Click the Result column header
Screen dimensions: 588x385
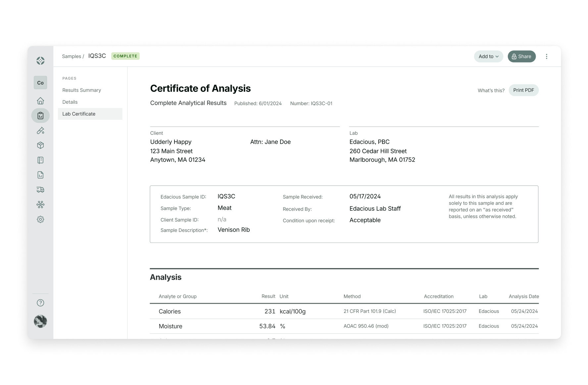click(x=269, y=296)
